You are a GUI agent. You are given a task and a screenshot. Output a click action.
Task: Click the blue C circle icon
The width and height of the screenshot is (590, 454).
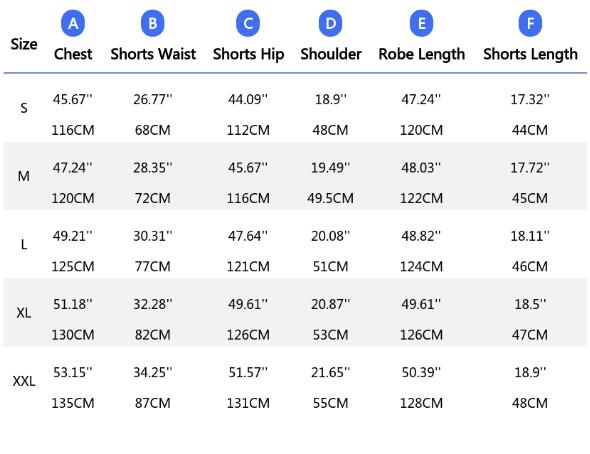click(248, 23)
